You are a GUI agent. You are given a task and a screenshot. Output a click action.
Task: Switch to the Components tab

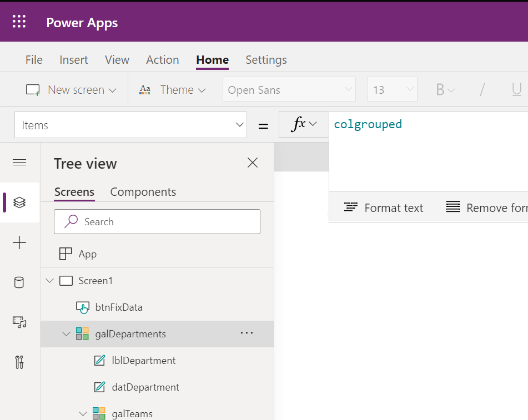(x=143, y=192)
